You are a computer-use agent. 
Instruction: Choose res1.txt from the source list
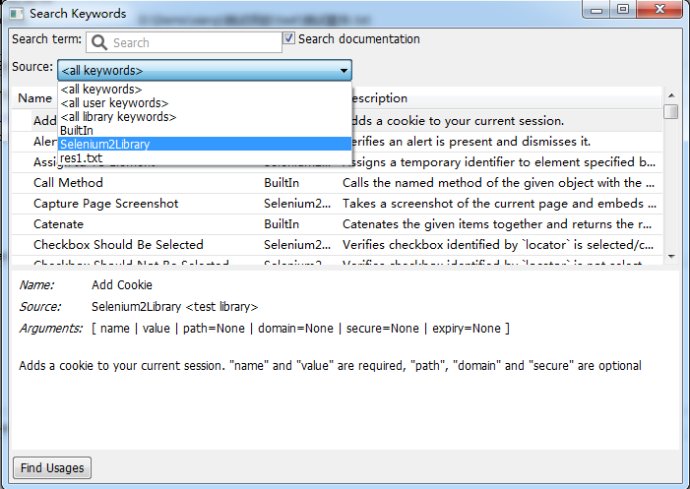[x=205, y=158]
